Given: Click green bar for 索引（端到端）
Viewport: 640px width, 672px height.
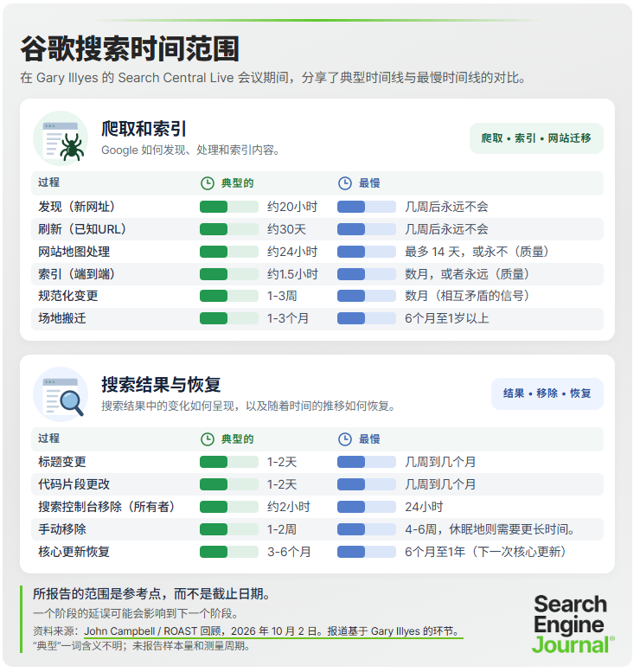Looking at the screenshot, I should [x=229, y=274].
